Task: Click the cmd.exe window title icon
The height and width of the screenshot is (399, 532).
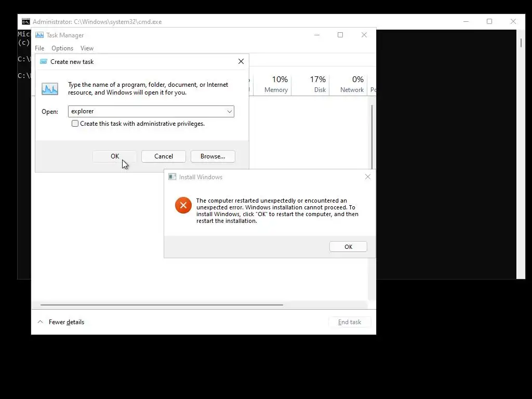Action: (26, 22)
